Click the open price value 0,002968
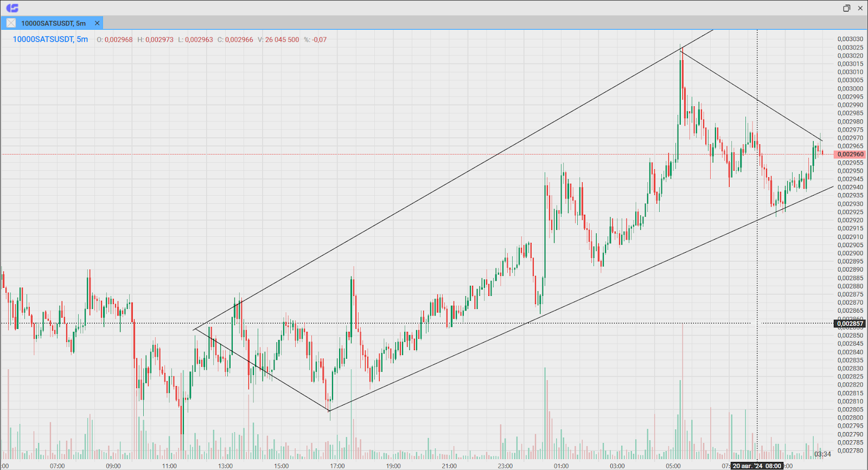This screenshot has height=470, width=868. click(118, 40)
